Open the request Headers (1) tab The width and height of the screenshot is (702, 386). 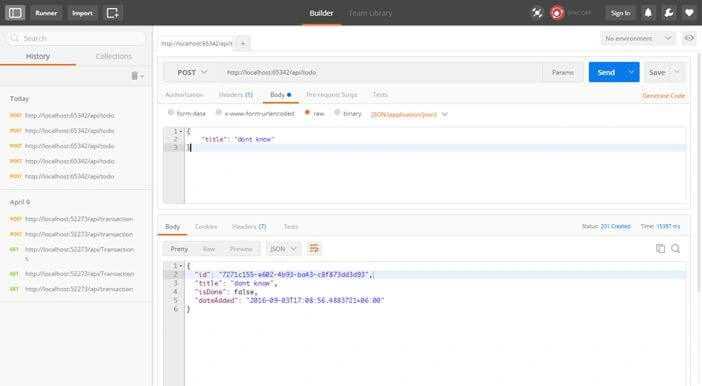(x=236, y=95)
